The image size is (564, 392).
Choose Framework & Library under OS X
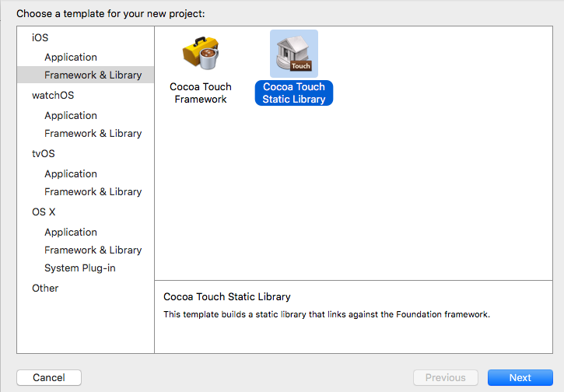coord(93,250)
